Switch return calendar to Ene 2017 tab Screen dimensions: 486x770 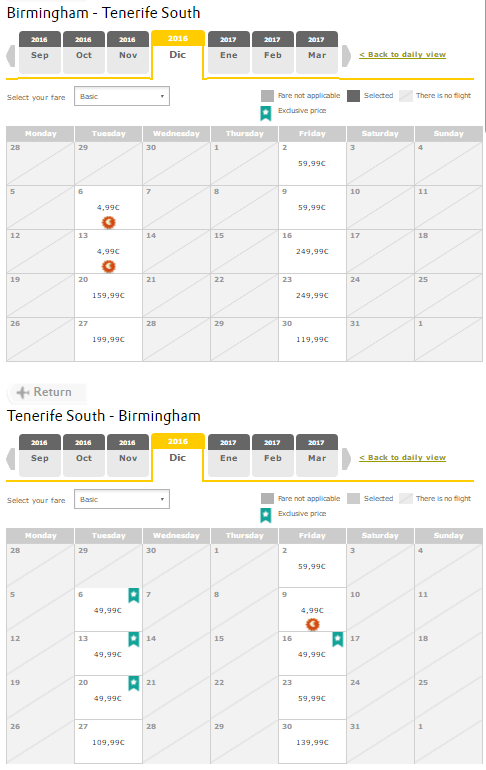click(x=229, y=455)
